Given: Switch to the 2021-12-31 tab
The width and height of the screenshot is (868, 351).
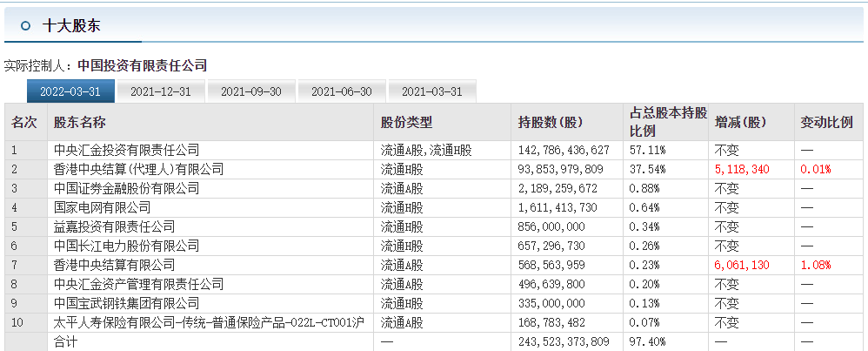Looking at the screenshot, I should pos(161,91).
